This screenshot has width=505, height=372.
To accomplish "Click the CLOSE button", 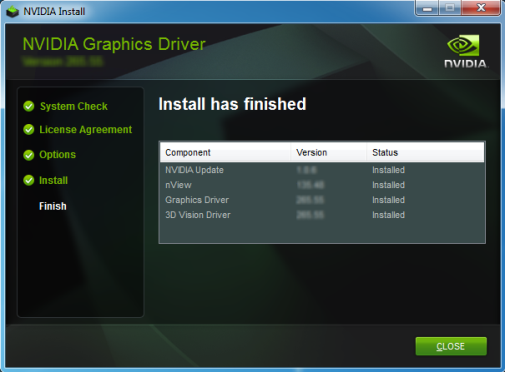I will [451, 346].
